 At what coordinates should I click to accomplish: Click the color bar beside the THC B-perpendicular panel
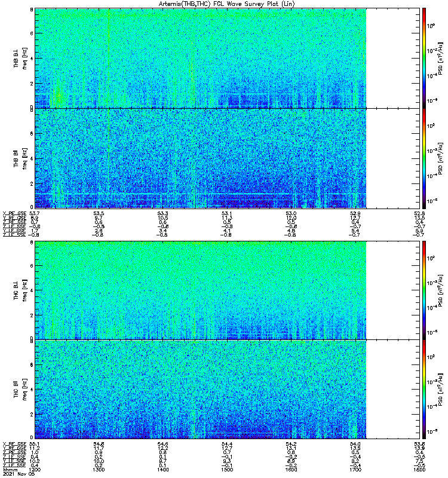pyautogui.click(x=424, y=290)
